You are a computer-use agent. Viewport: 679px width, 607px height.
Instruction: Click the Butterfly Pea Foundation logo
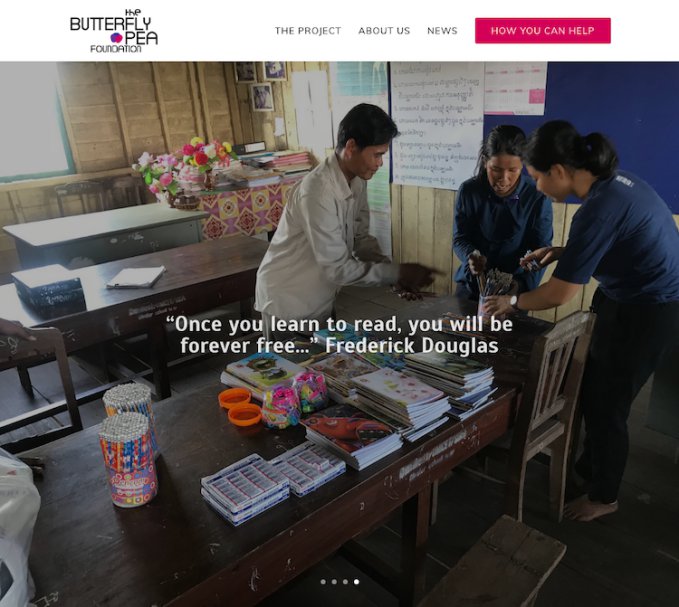point(114,31)
